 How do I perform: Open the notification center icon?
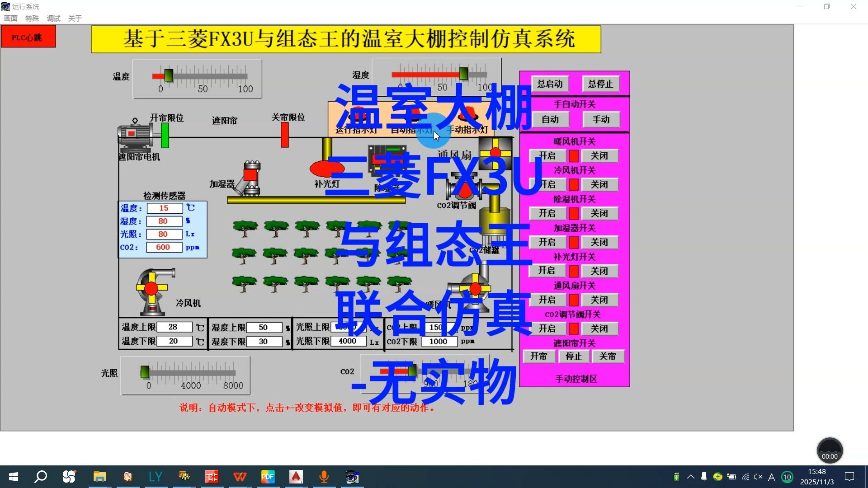(x=849, y=477)
